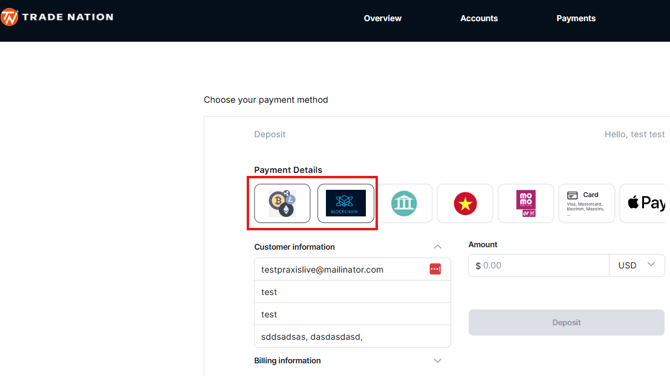Choose the Apple Pay payment option
Image resolution: width=670 pixels, height=376 pixels.
coord(644,203)
